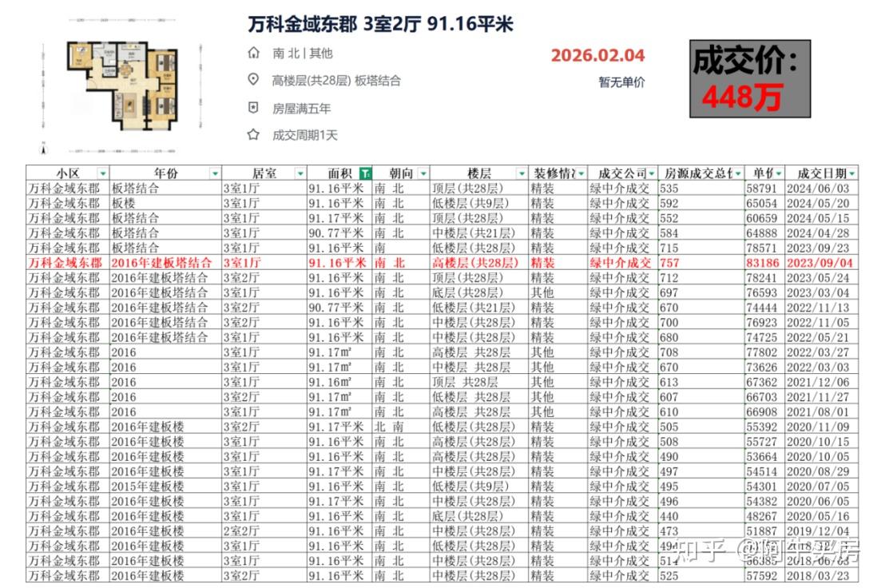The width and height of the screenshot is (885, 588).
Task: Open the 装修情况 column filter dropdown
Action: [581, 173]
